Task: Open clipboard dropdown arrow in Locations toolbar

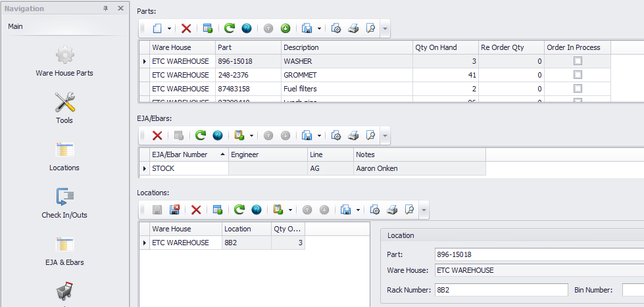Action: tap(290, 210)
